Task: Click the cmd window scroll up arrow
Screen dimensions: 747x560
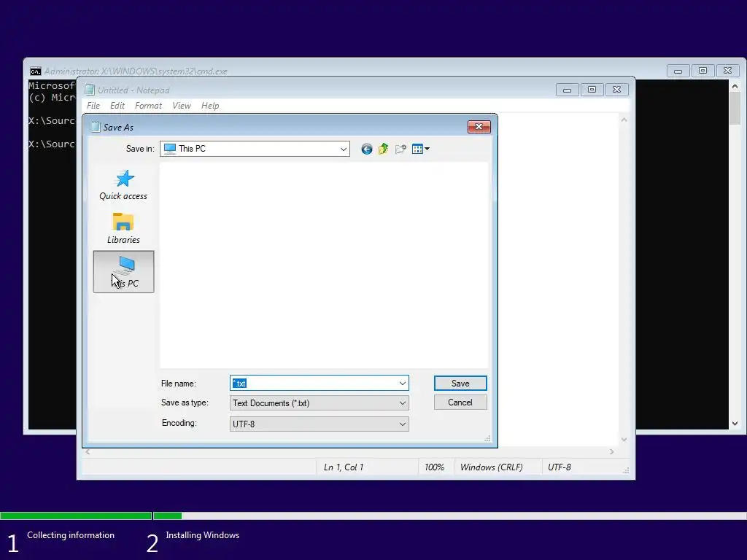Action: tap(735, 86)
